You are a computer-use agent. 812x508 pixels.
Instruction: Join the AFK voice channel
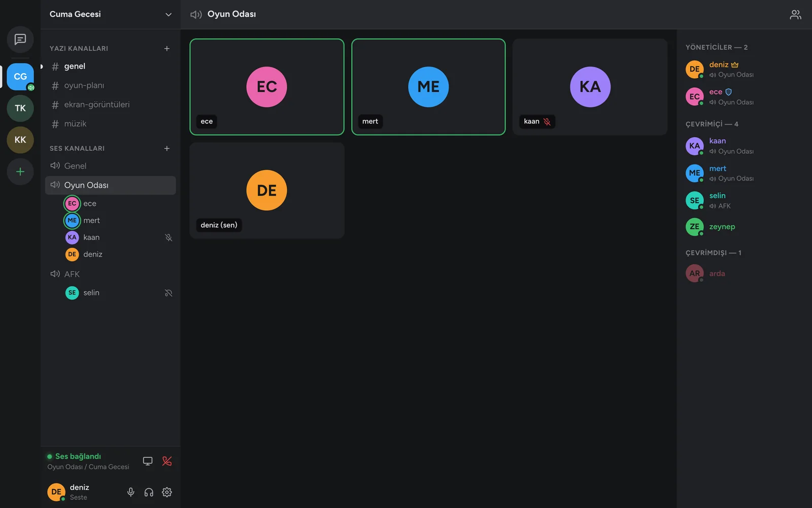pyautogui.click(x=111, y=274)
